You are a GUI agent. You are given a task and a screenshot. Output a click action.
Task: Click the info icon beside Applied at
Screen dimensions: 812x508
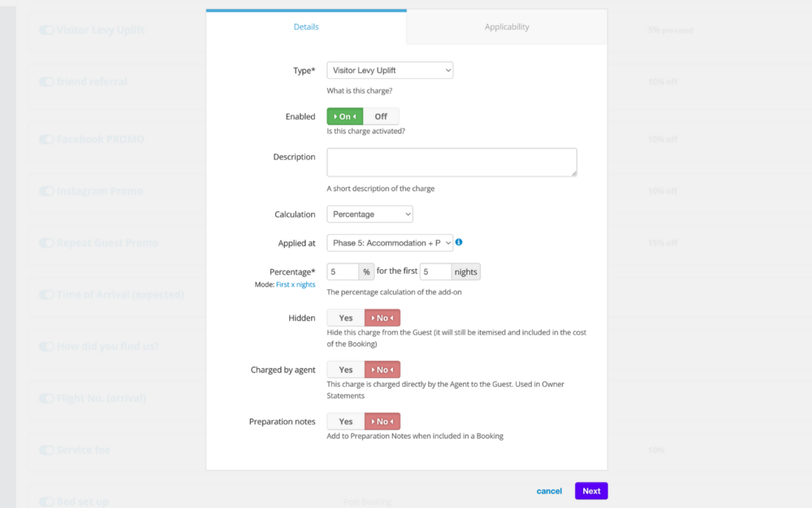(x=460, y=242)
